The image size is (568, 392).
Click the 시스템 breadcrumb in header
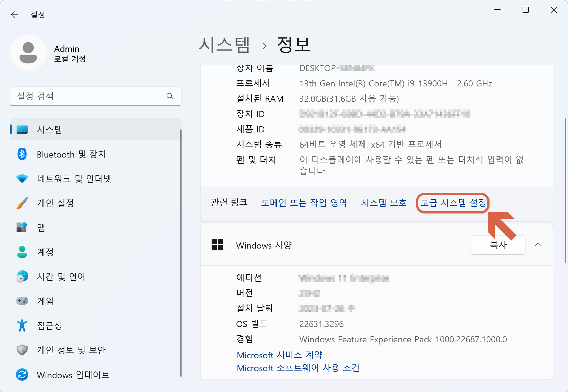point(225,45)
